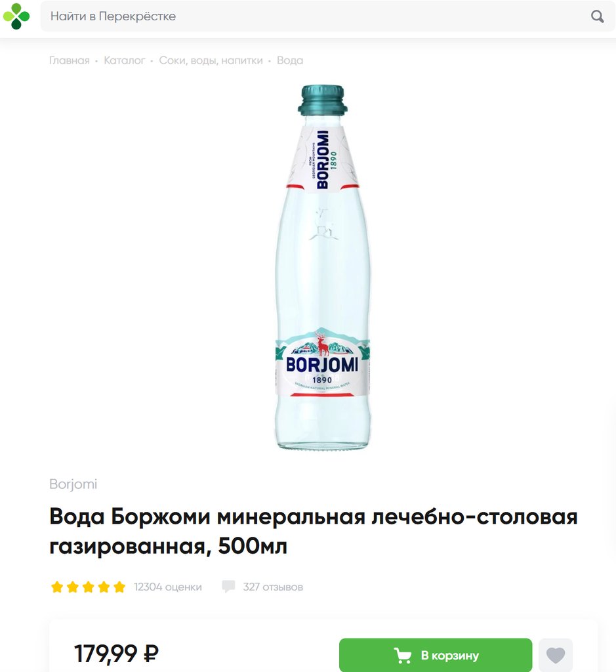This screenshot has width=616, height=672.
Task: Click the В корзину button
Action: (435, 655)
